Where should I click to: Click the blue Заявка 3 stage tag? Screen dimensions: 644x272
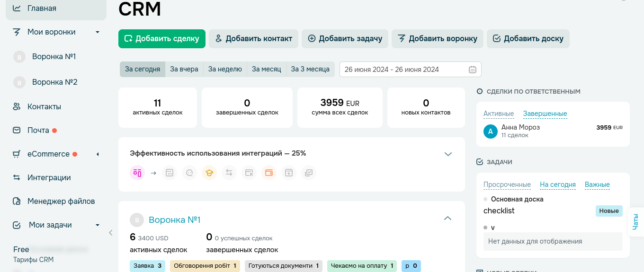click(x=148, y=266)
